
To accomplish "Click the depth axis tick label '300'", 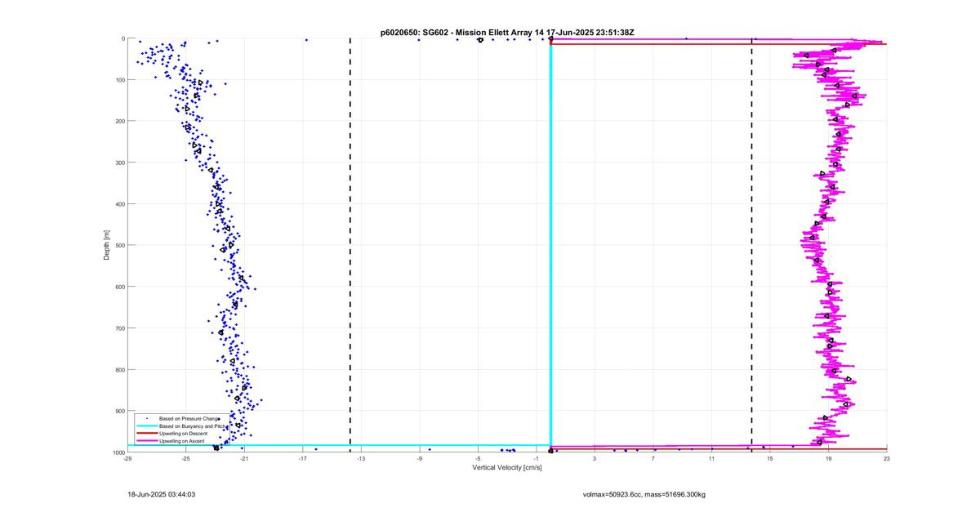I will 119,163.
